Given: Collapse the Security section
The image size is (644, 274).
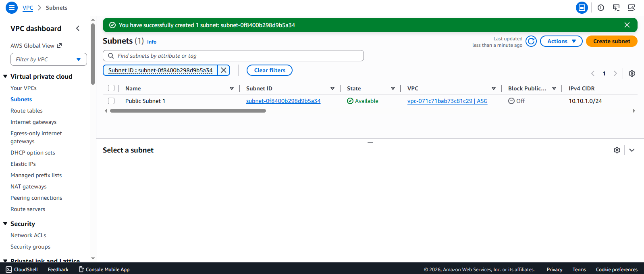Looking at the screenshot, I should tap(5, 224).
